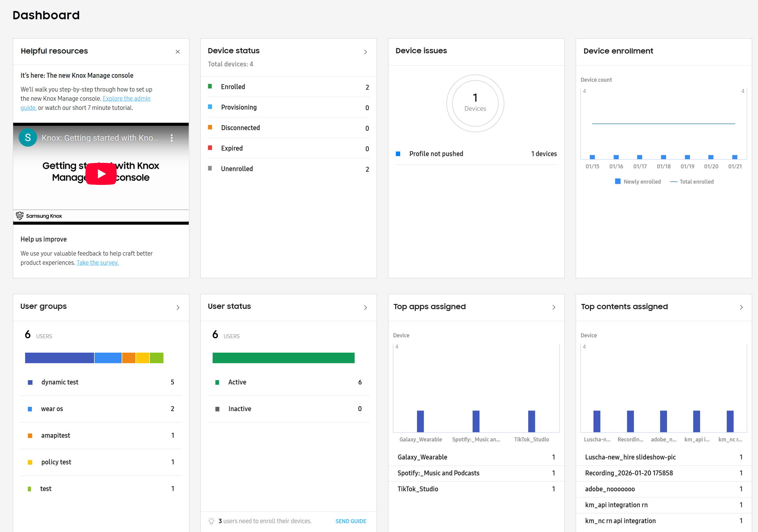Click the green Active users bar

click(283, 358)
